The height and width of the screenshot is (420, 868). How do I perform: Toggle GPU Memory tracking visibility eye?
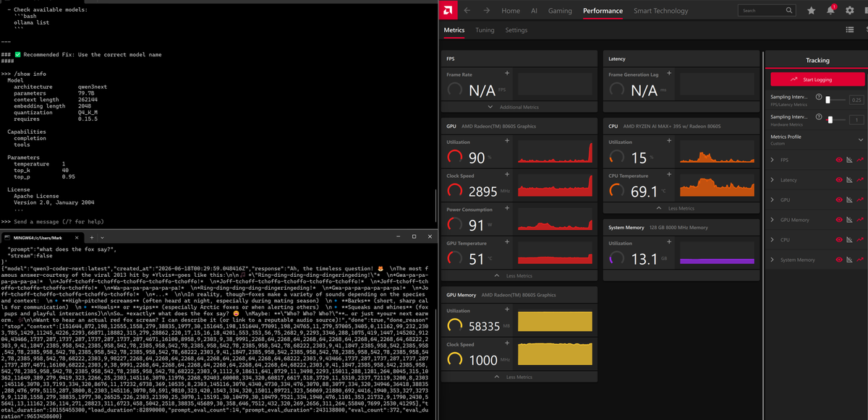coord(839,220)
